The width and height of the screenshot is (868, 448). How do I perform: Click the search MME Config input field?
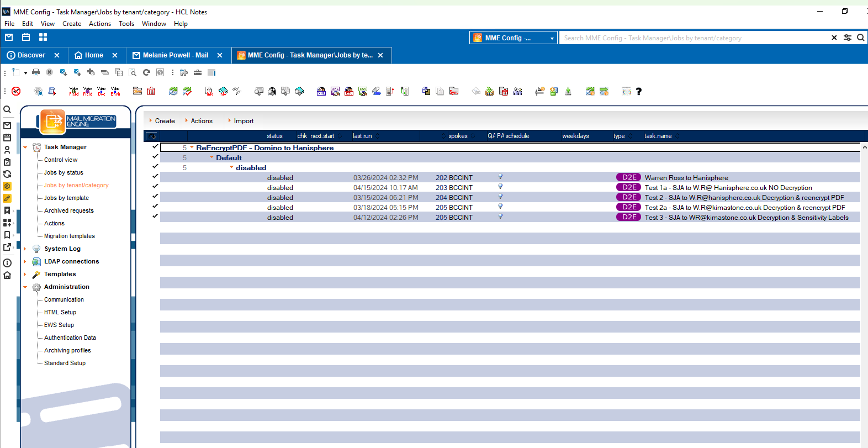tap(693, 38)
